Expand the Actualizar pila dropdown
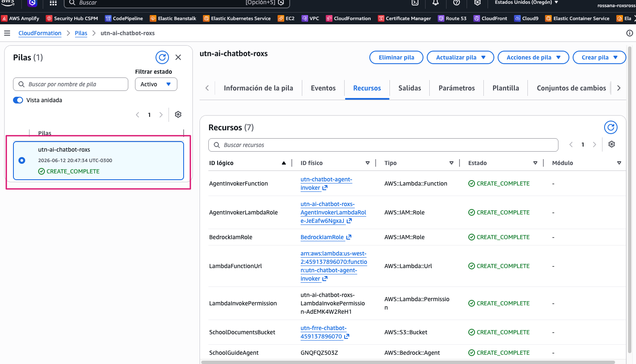This screenshot has width=636, height=364. [x=460, y=57]
